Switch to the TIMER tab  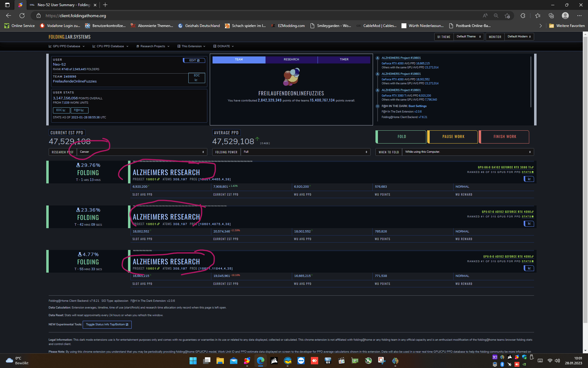[x=344, y=59]
